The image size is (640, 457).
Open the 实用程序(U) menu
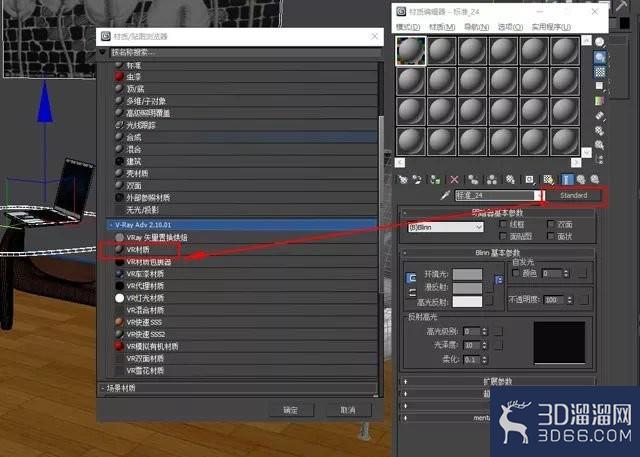tap(551, 27)
